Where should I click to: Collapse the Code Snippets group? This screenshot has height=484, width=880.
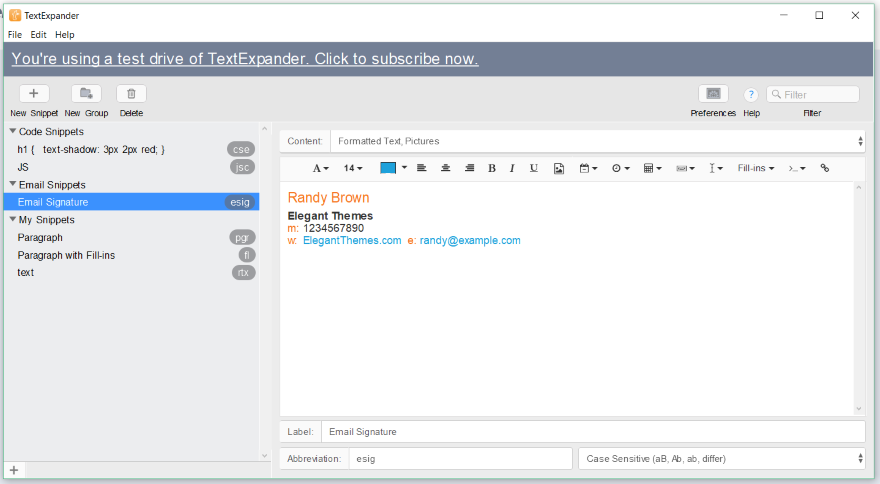[13, 131]
